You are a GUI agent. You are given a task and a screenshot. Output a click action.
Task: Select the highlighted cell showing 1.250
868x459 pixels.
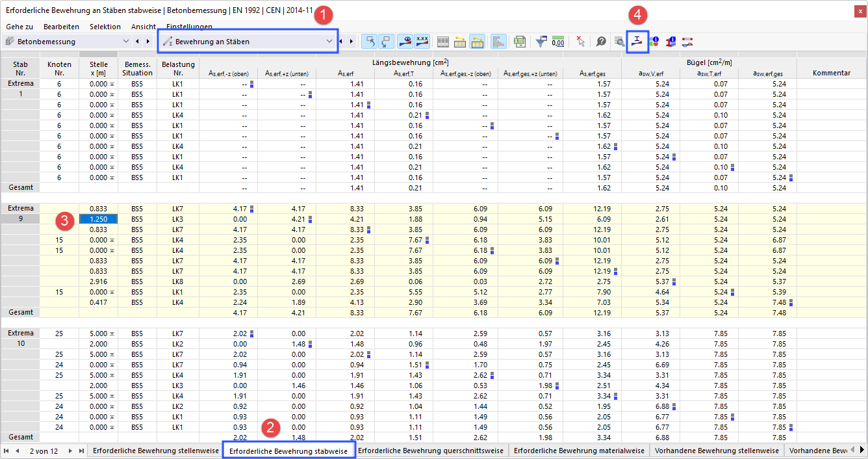tap(97, 219)
